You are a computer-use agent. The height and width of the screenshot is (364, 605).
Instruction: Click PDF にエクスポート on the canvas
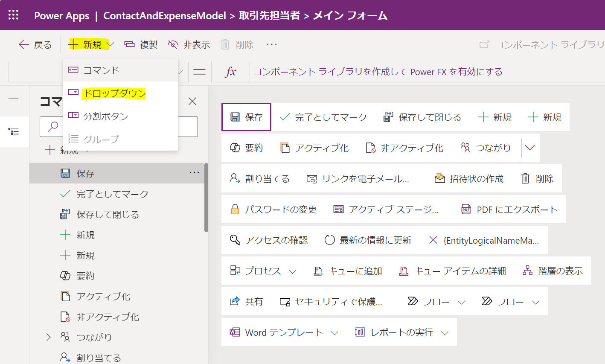(x=509, y=209)
